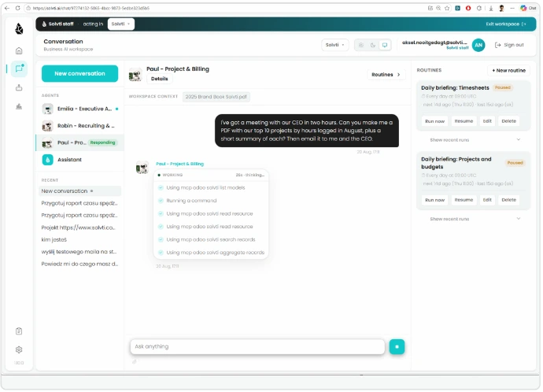
Task: Collapse the WORKING steps panel header
Action: point(211,175)
